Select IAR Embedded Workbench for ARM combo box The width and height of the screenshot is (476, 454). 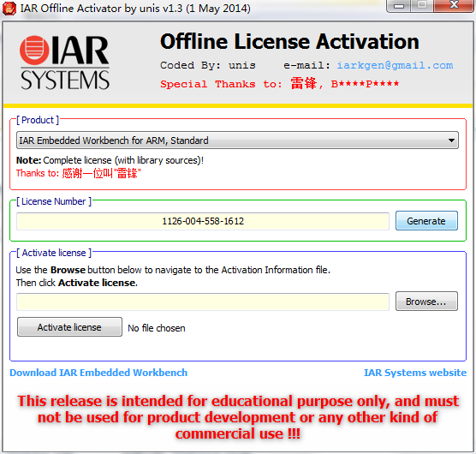pyautogui.click(x=237, y=140)
